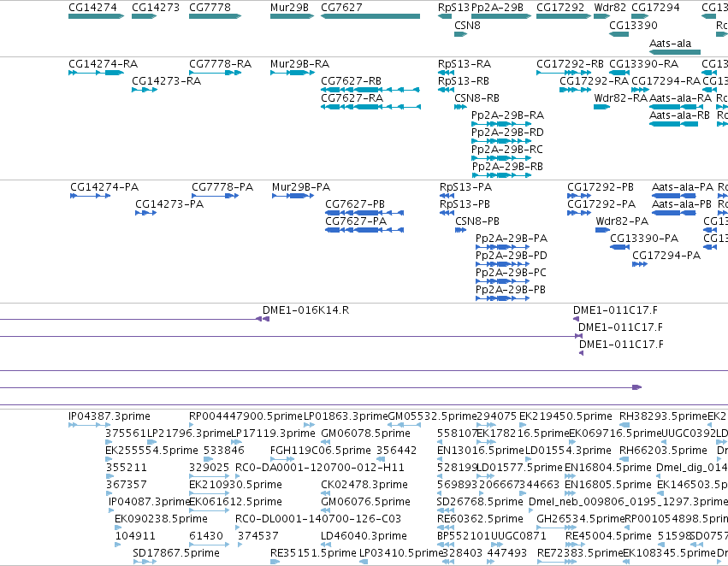Select the CG17292 gene arrow
Screen dimensions: 728x566
564,16
